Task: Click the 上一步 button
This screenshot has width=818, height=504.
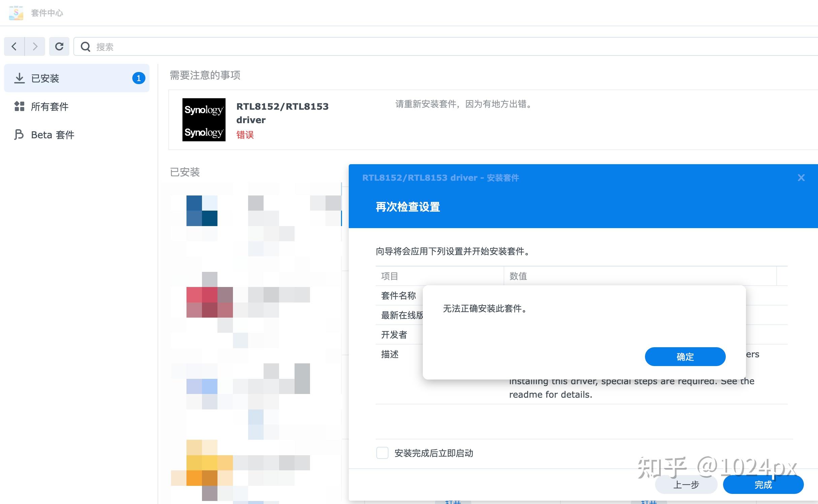Action: click(x=686, y=485)
